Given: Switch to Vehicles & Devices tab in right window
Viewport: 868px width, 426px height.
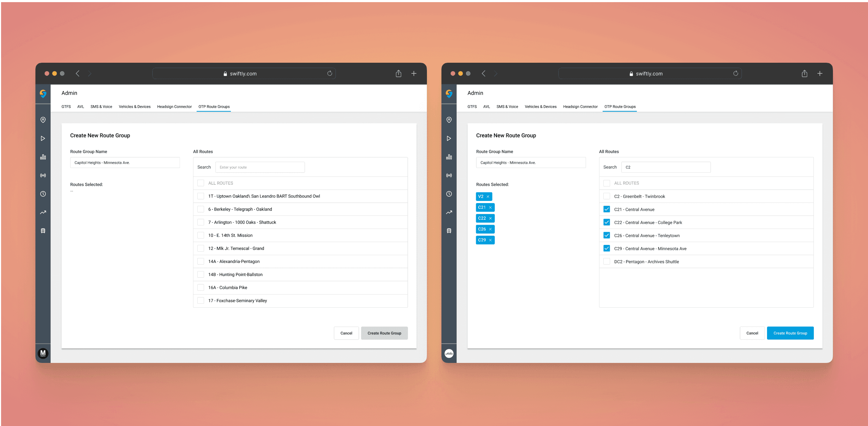Looking at the screenshot, I should point(540,107).
